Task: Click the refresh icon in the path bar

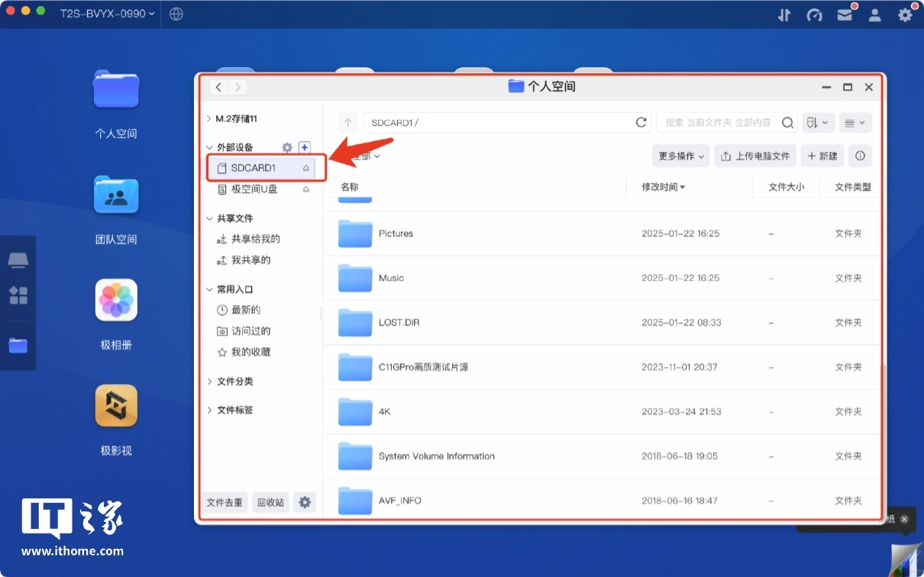Action: point(641,123)
